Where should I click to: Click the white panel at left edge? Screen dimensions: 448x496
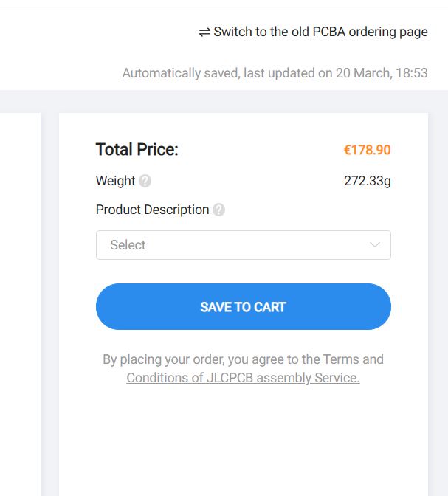pyautogui.click(x=19, y=295)
